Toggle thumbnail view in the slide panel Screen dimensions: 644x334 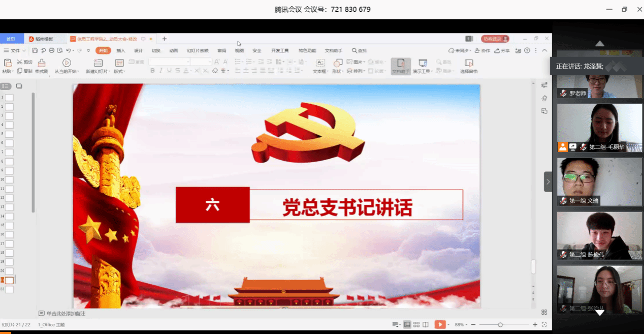(19, 86)
